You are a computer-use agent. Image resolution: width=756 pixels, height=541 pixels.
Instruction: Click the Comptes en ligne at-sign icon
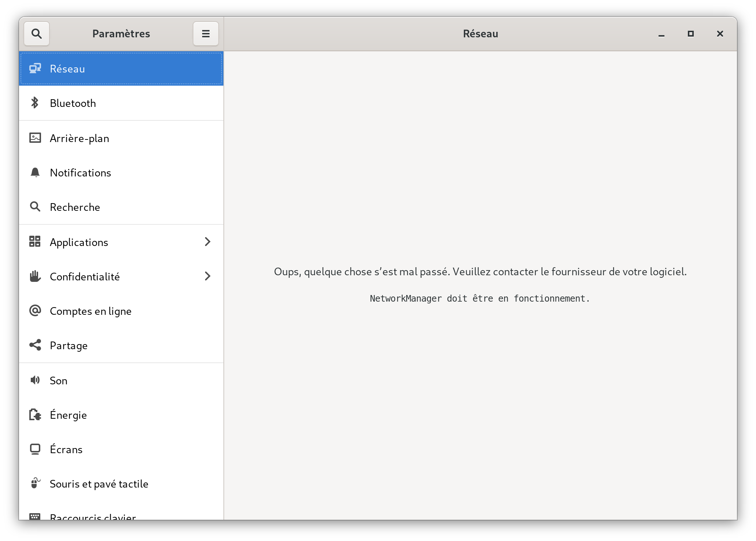(x=35, y=311)
